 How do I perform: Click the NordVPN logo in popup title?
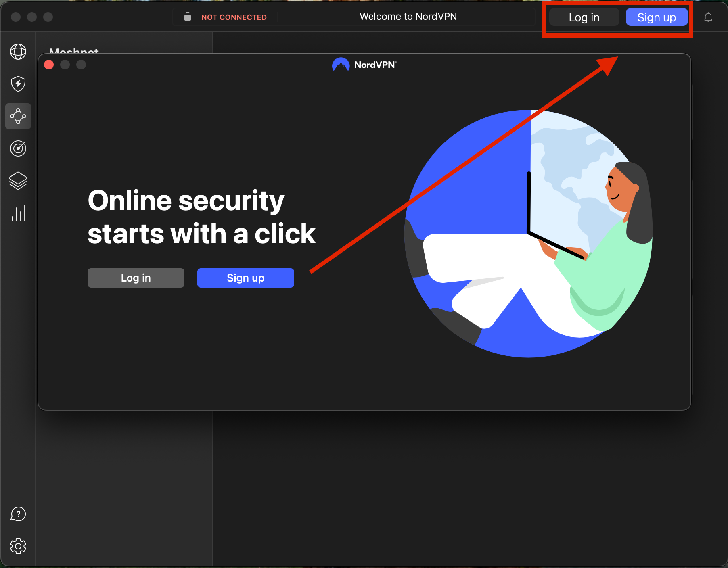coord(364,65)
